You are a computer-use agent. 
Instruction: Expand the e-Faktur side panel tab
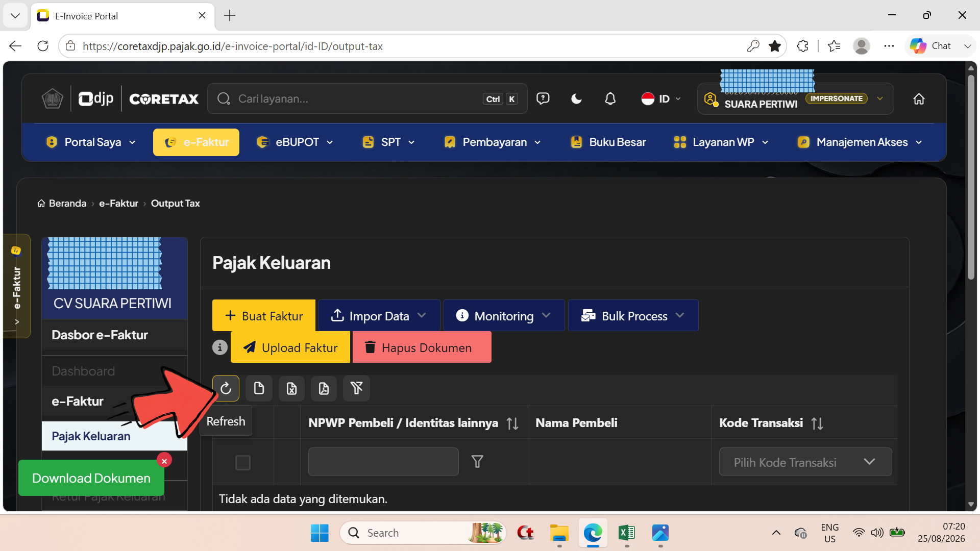(17, 286)
